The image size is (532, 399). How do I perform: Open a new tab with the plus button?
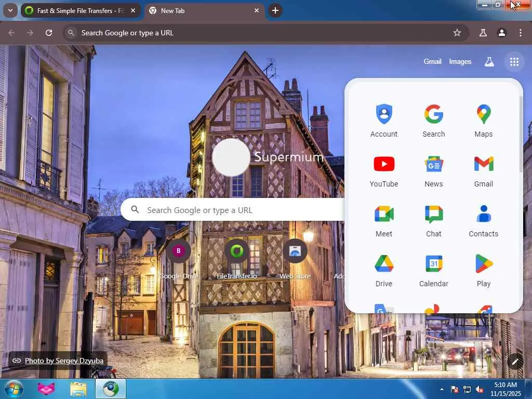pyautogui.click(x=275, y=10)
